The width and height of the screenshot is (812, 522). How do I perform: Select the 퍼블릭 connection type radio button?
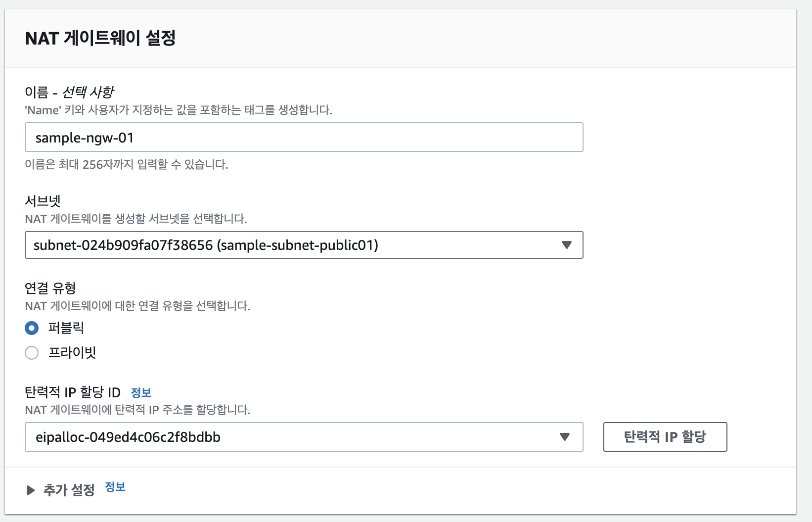tap(32, 328)
